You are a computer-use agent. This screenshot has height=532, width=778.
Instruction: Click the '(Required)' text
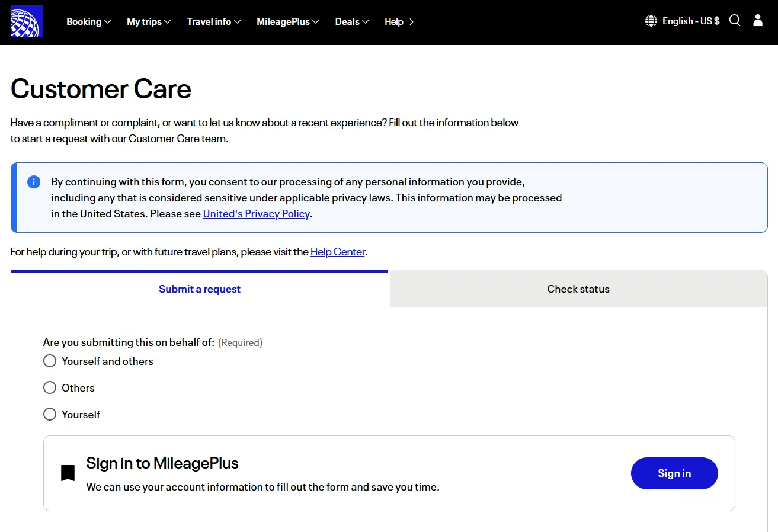[240, 342]
